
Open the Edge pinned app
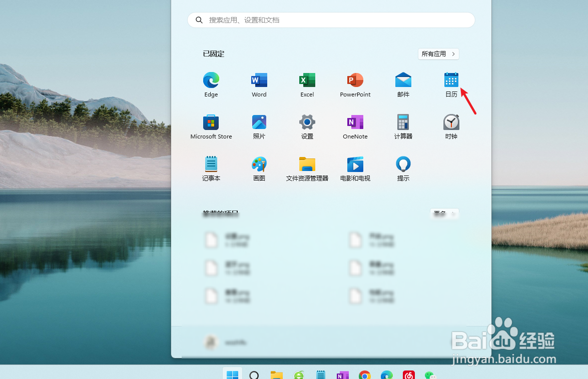pos(211,85)
